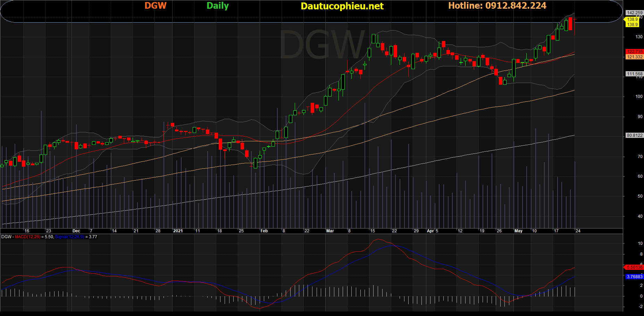Select the blue Signal(12,26,9) indicator label
Screen dimensions: 644x316
69,237
